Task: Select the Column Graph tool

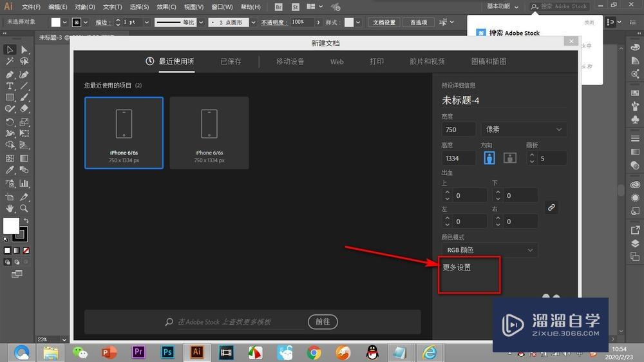Action: pos(24,184)
